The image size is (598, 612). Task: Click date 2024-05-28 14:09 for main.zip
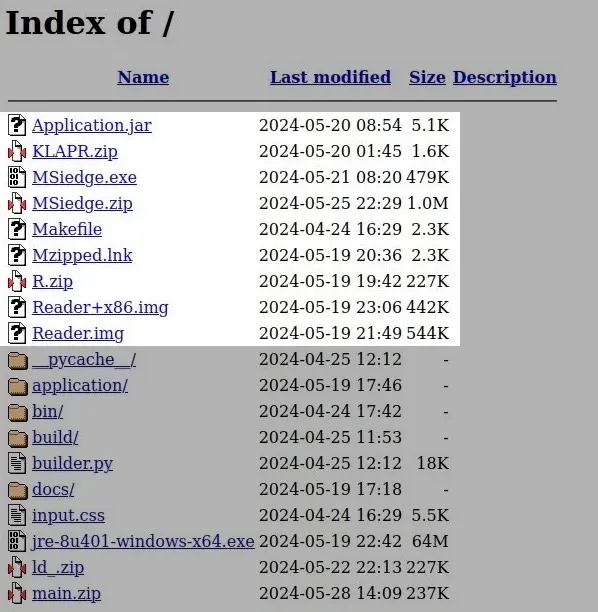[330, 594]
